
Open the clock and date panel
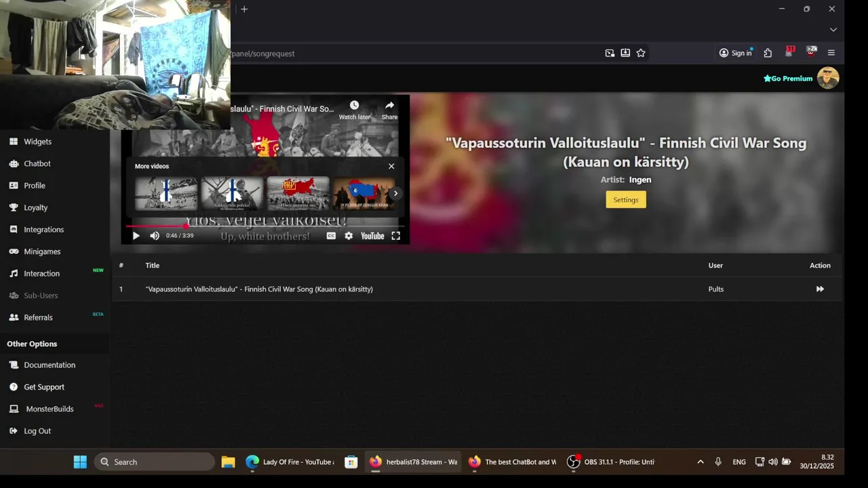tap(816, 462)
